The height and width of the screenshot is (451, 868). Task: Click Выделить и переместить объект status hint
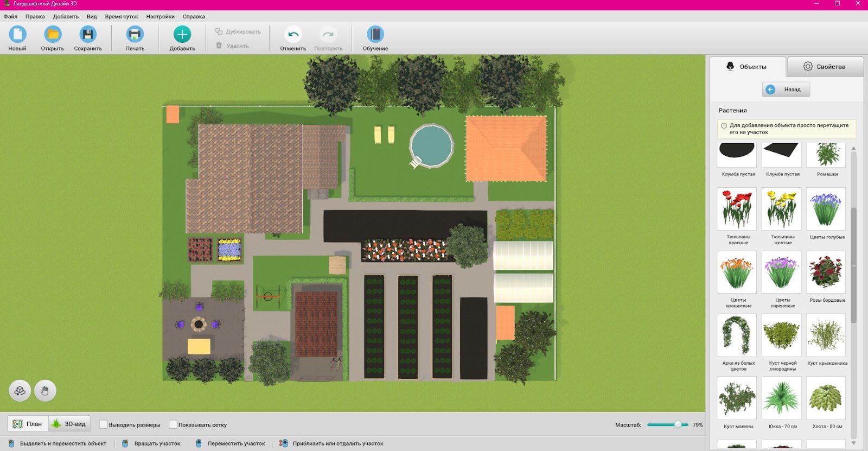point(58,443)
